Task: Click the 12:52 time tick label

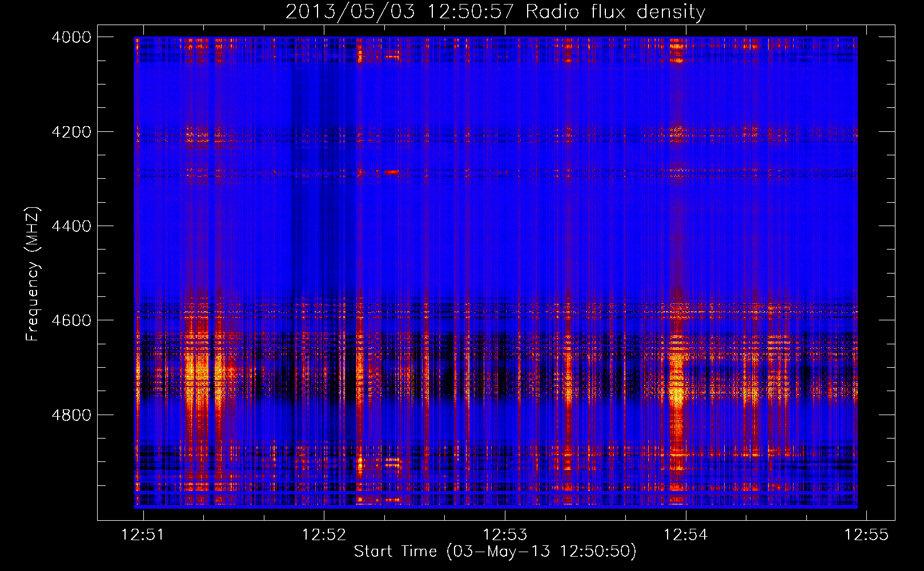Action: pyautogui.click(x=324, y=535)
